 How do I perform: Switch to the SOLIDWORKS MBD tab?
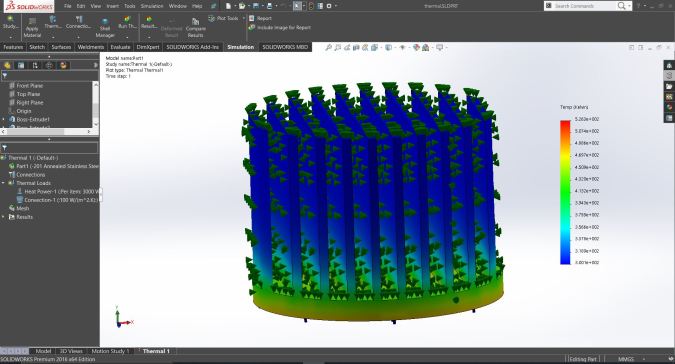pyautogui.click(x=285, y=47)
